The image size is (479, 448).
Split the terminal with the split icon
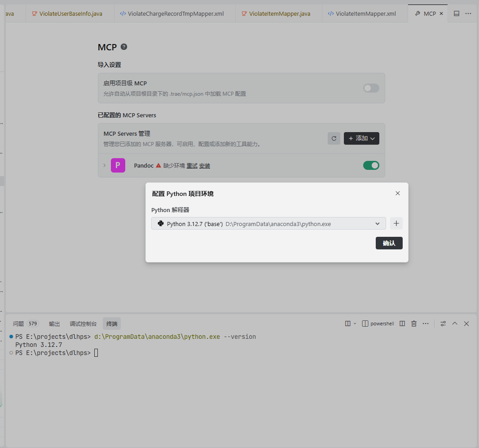[x=402, y=324]
